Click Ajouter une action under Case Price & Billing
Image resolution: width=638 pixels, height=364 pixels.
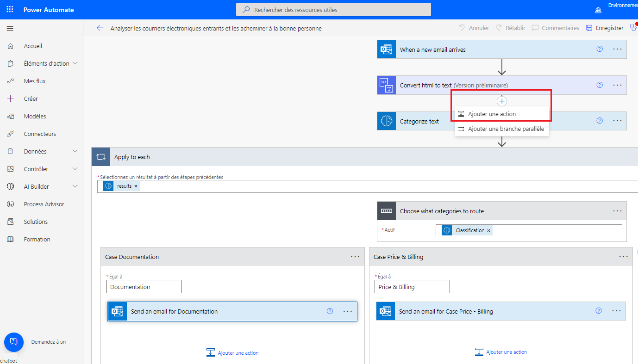coord(501,352)
